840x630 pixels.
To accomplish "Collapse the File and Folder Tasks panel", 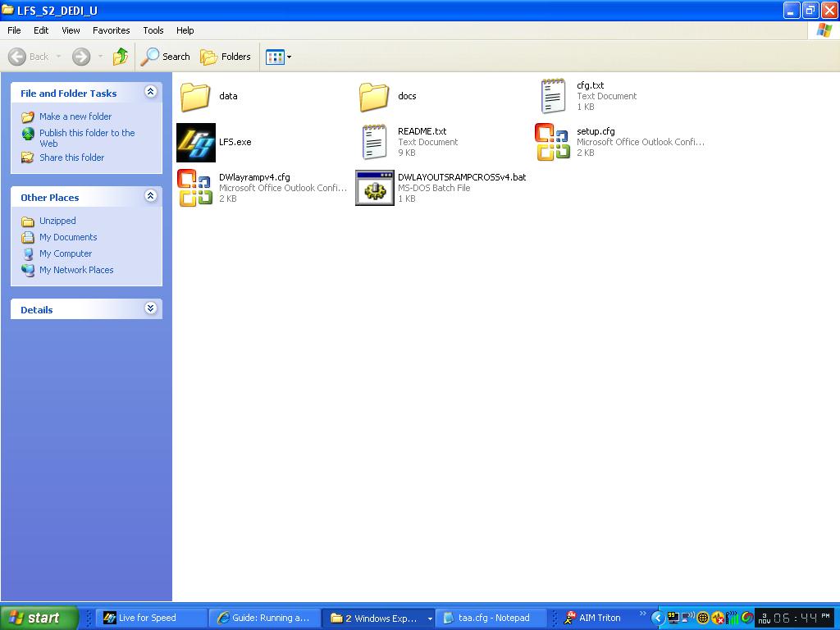I will [x=151, y=92].
